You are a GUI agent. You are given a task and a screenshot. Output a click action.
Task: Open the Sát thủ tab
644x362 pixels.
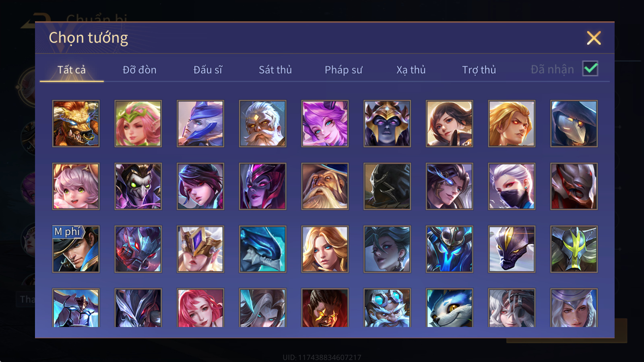pos(275,70)
